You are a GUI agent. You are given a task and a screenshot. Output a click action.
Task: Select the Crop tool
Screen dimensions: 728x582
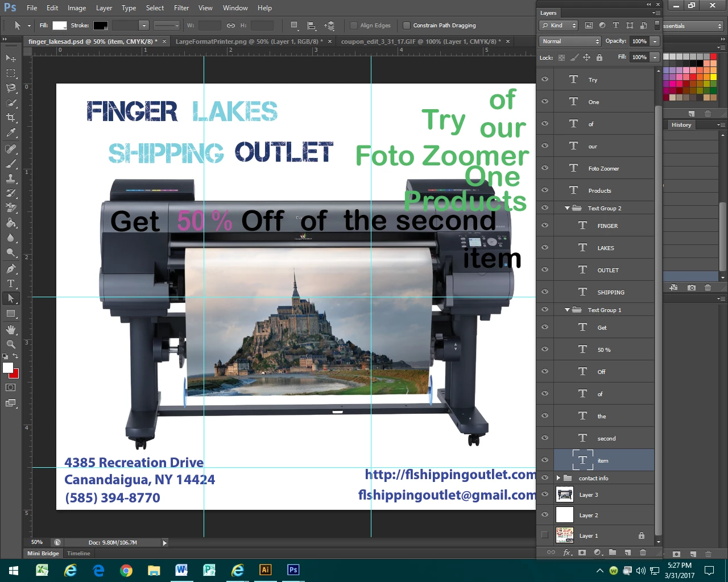coord(11,118)
